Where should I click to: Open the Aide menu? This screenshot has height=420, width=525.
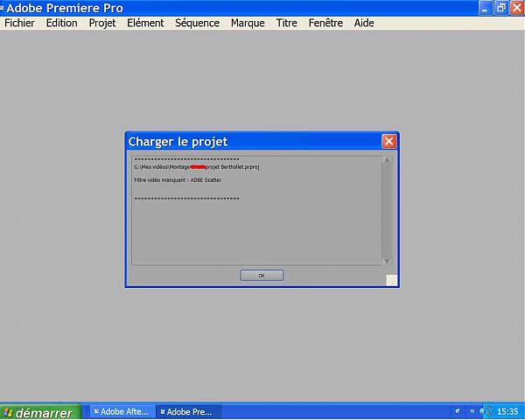364,23
